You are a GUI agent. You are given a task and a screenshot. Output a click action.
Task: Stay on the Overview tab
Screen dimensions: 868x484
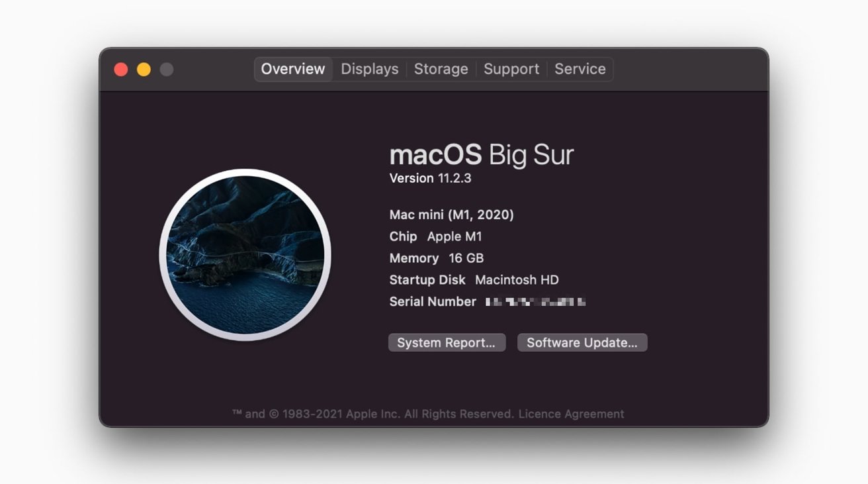click(x=293, y=69)
